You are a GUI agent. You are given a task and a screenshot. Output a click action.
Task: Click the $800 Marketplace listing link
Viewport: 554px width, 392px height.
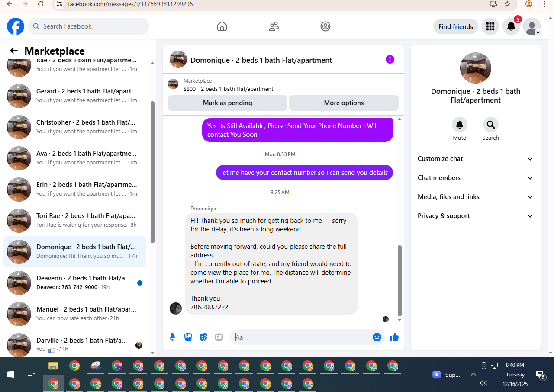(228, 89)
